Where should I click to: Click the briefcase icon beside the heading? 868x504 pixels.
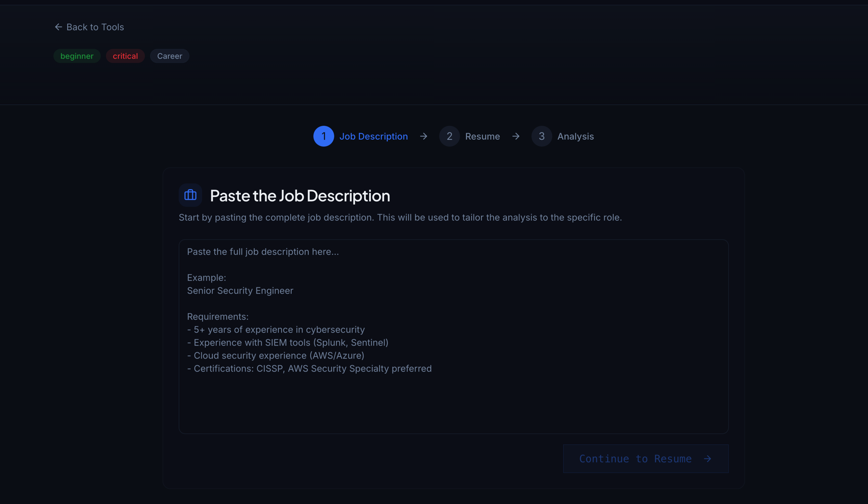click(x=190, y=195)
